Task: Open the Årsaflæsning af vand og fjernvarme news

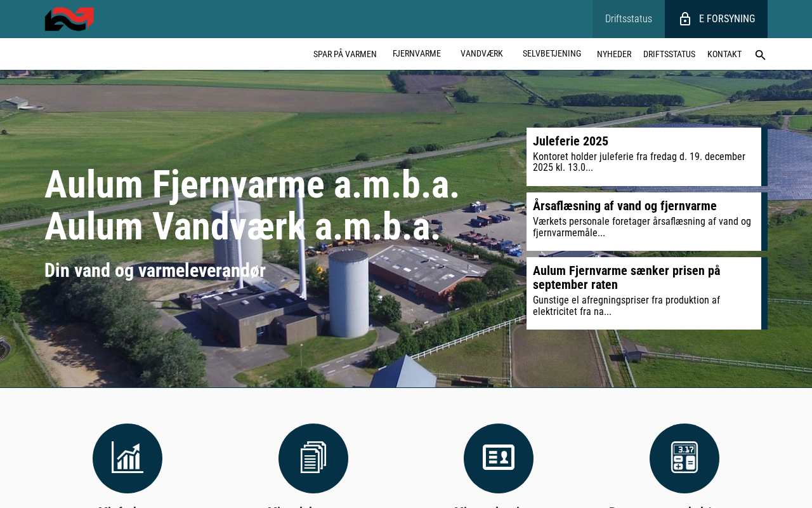Action: click(x=647, y=222)
